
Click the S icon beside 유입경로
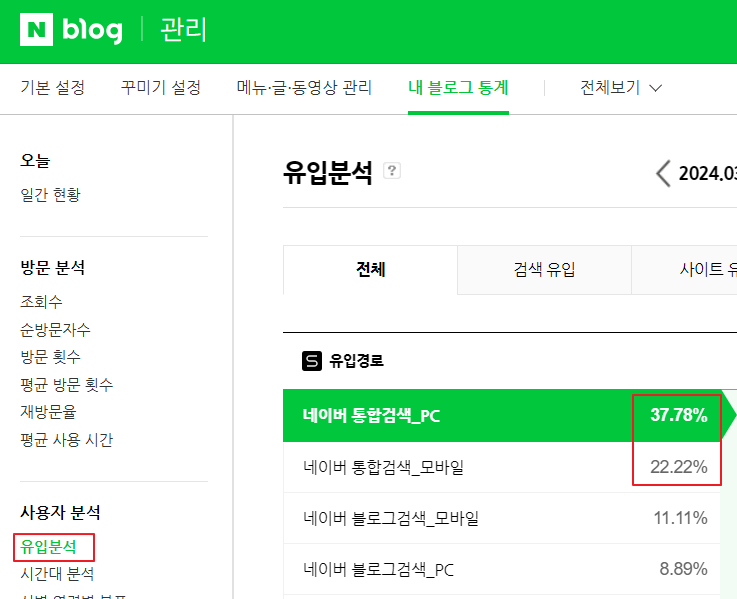(312, 361)
